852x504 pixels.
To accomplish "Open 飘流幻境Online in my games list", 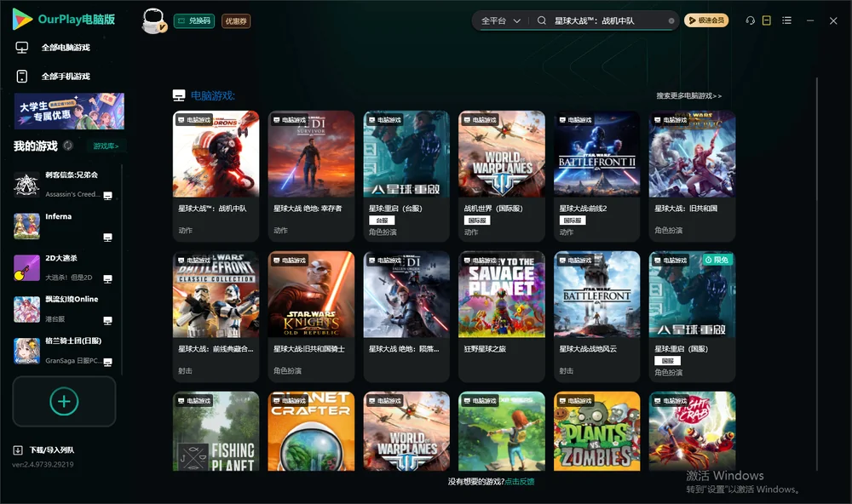I will coord(63,309).
